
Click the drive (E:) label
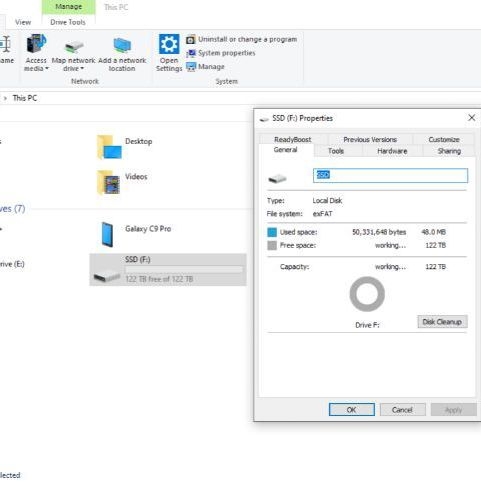point(12,264)
